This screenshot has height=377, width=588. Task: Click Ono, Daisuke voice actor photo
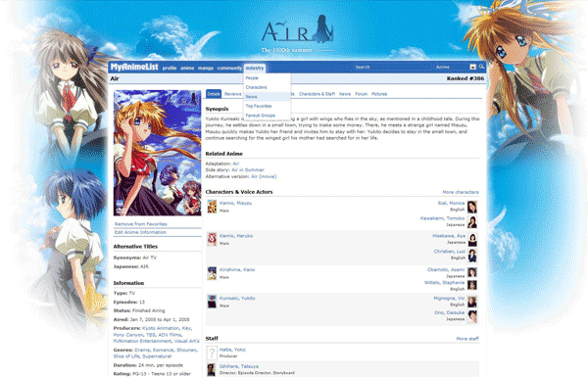pyautogui.click(x=472, y=316)
